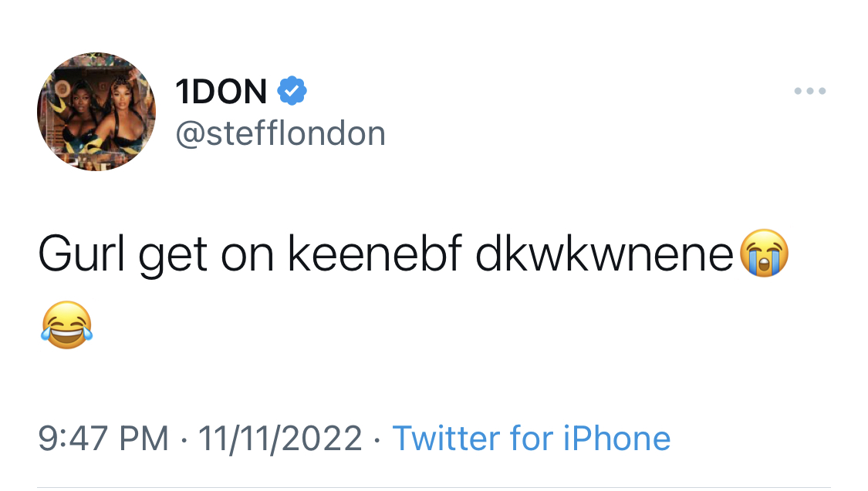
Task: Click the word iPhone in source label
Action: 616,439
